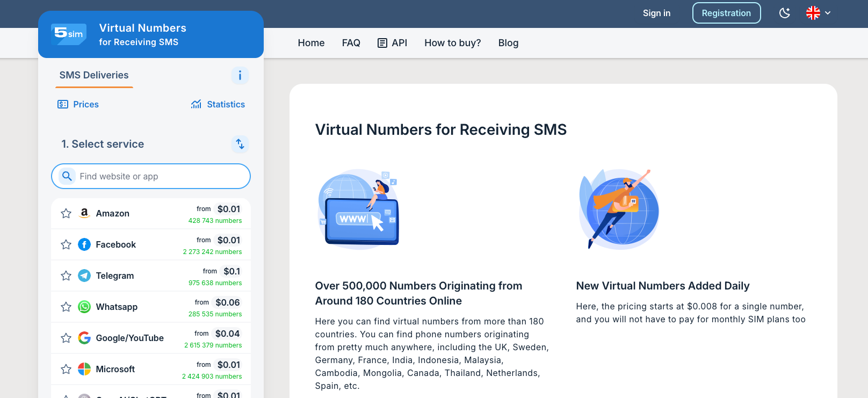Favorite Telegram with the star icon
This screenshot has height=398, width=868.
66,276
